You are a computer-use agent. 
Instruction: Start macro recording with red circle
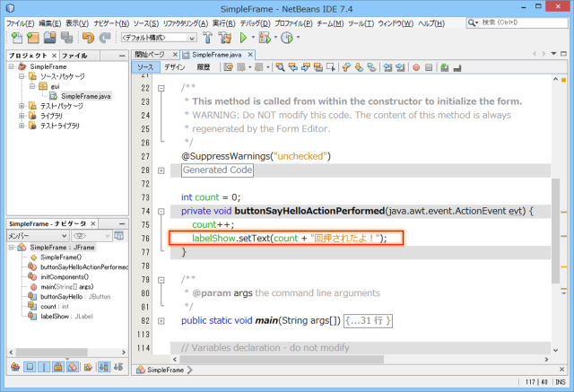coord(416,67)
